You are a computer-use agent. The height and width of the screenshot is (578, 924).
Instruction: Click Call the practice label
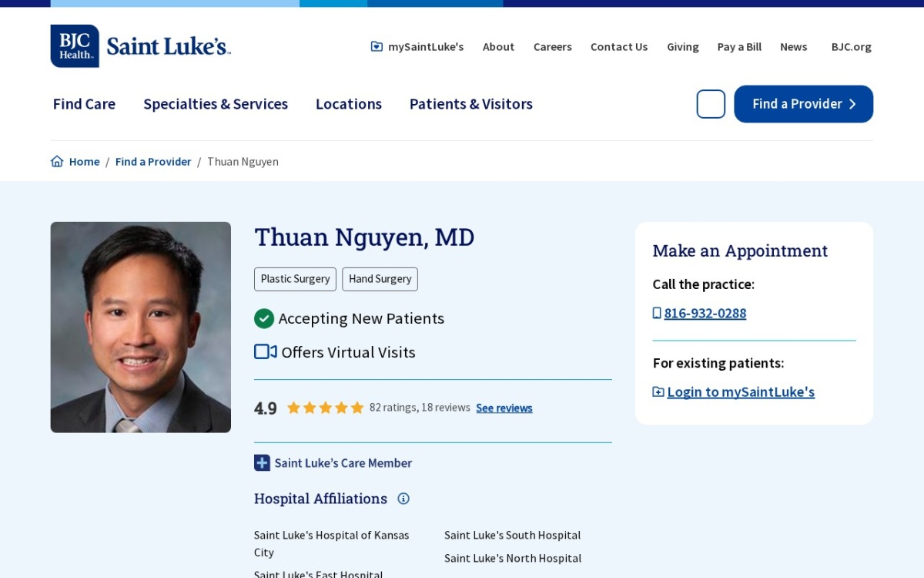tap(704, 284)
